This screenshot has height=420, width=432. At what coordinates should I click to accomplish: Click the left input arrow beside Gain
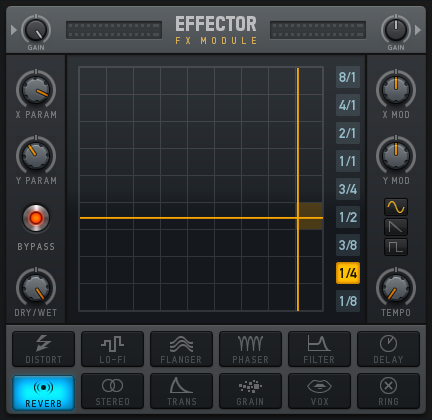14,30
